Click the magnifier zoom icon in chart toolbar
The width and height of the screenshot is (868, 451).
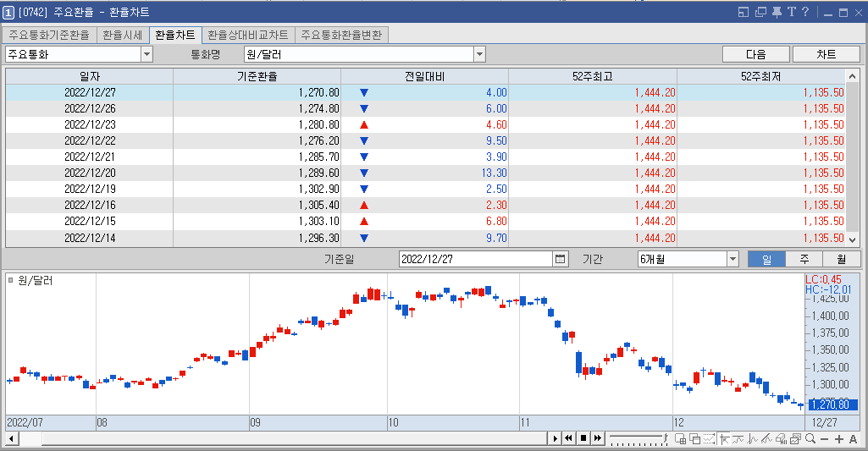[810, 439]
